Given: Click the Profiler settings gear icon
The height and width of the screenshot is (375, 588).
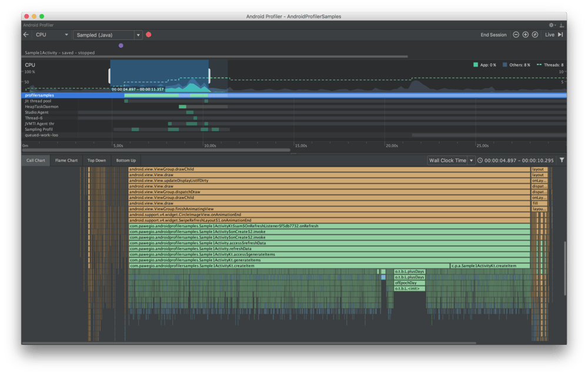Looking at the screenshot, I should pos(550,25).
